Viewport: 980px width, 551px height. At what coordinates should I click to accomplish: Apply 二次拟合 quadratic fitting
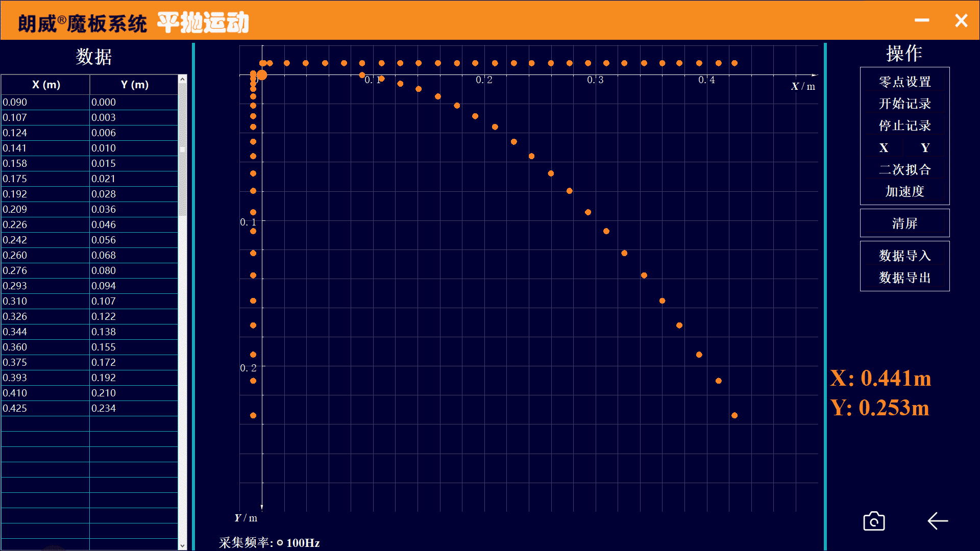pos(904,169)
